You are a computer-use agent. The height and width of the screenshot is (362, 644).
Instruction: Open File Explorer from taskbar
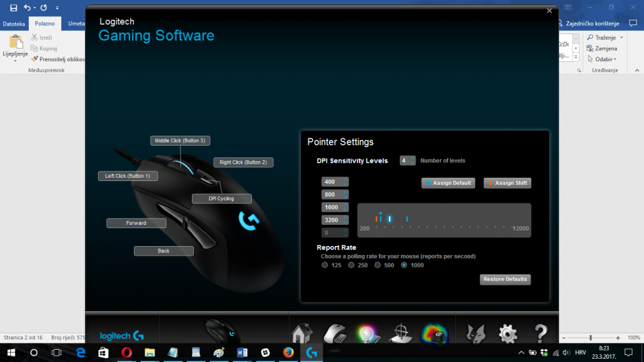[149, 352]
